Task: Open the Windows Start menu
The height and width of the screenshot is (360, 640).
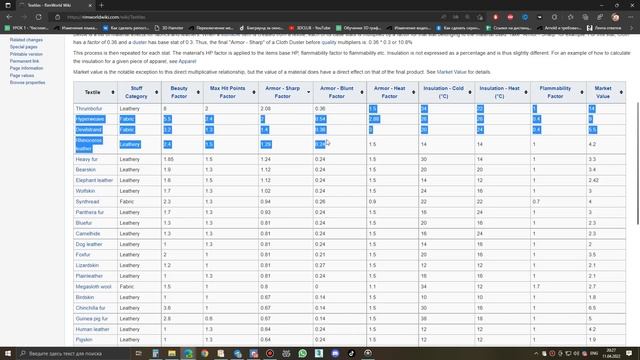Action: [x=7, y=353]
